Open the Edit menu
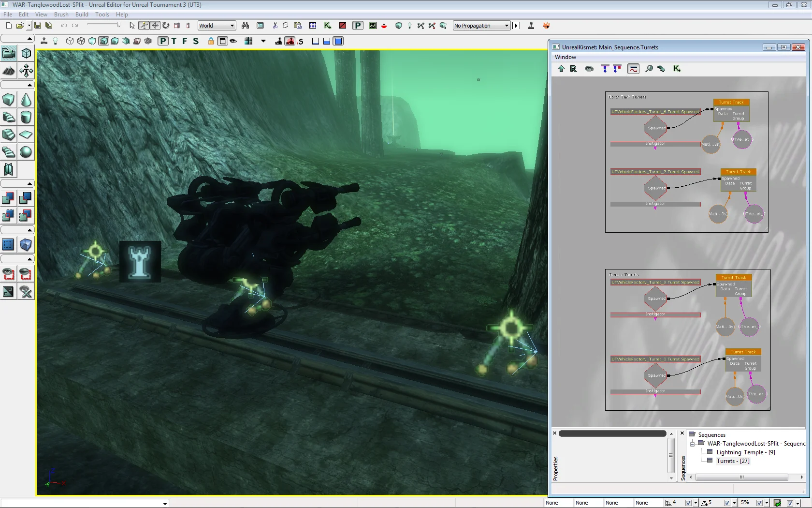 click(23, 15)
